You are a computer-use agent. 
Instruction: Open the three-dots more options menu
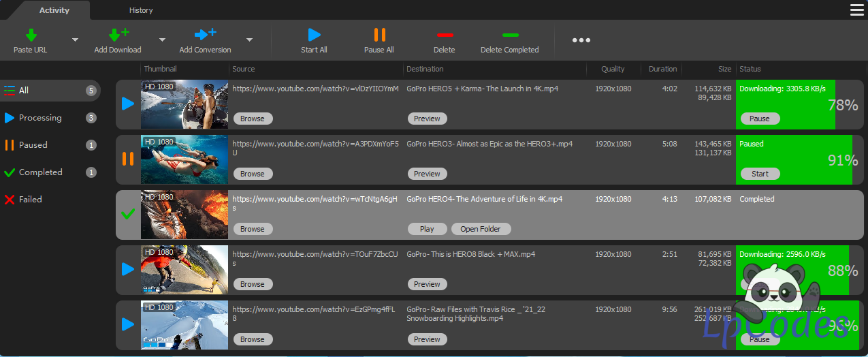[581, 40]
